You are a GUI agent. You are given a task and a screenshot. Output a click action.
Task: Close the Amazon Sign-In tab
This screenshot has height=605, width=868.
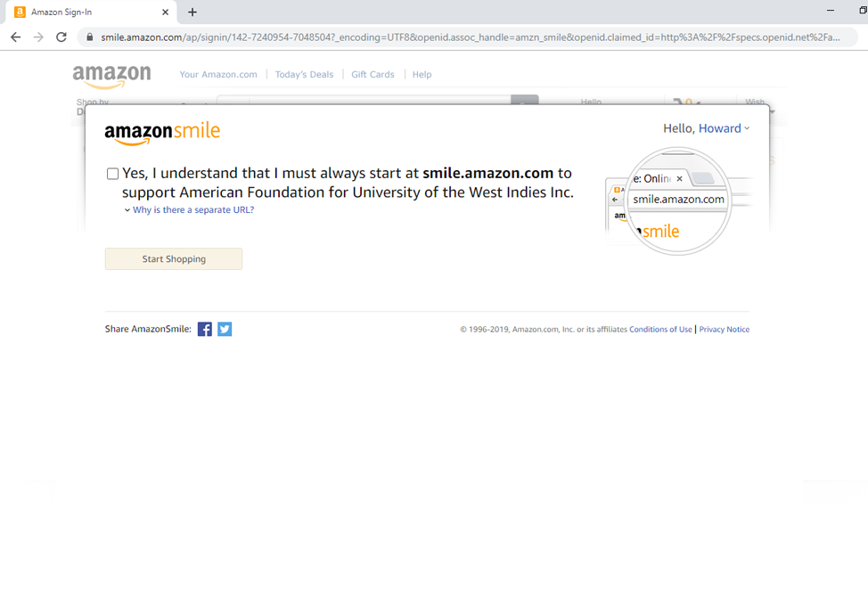click(165, 12)
